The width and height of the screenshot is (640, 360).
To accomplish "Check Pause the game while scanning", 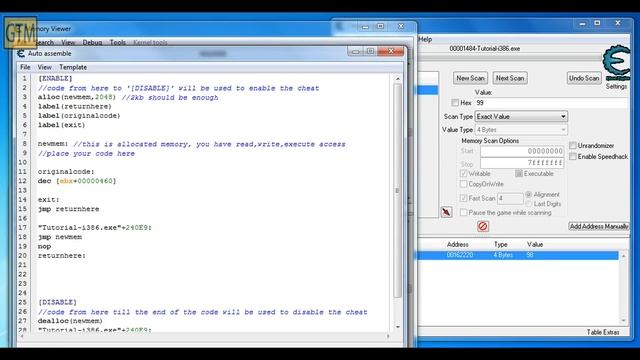I will pyautogui.click(x=463, y=213).
